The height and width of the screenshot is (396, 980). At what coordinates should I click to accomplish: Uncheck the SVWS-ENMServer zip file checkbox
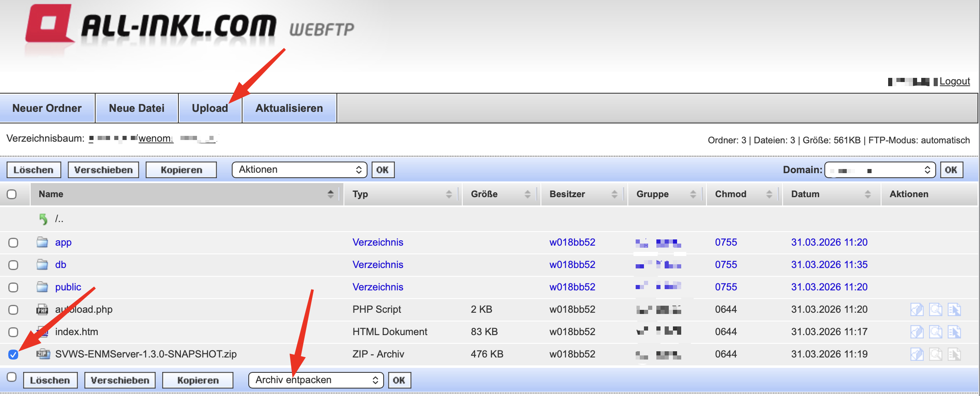13,355
